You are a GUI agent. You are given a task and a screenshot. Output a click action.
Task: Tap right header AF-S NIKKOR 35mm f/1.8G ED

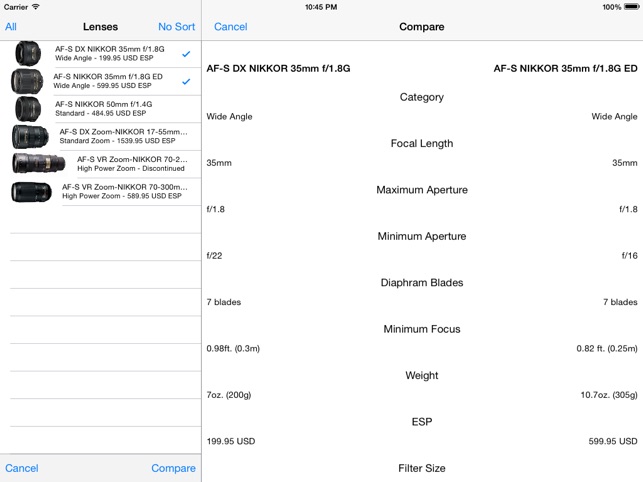(x=565, y=69)
